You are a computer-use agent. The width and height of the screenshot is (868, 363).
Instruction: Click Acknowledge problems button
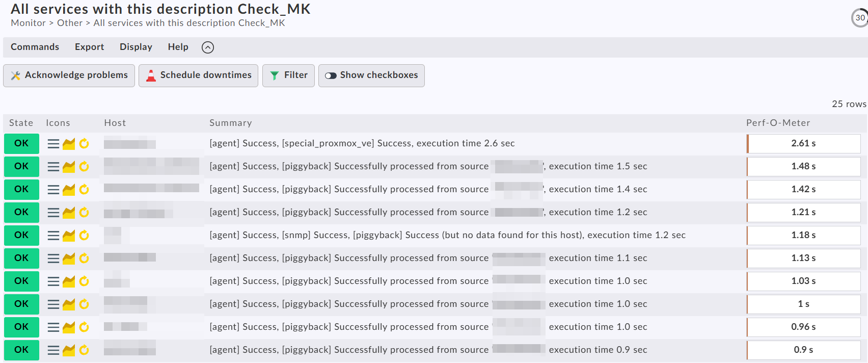pyautogui.click(x=69, y=75)
